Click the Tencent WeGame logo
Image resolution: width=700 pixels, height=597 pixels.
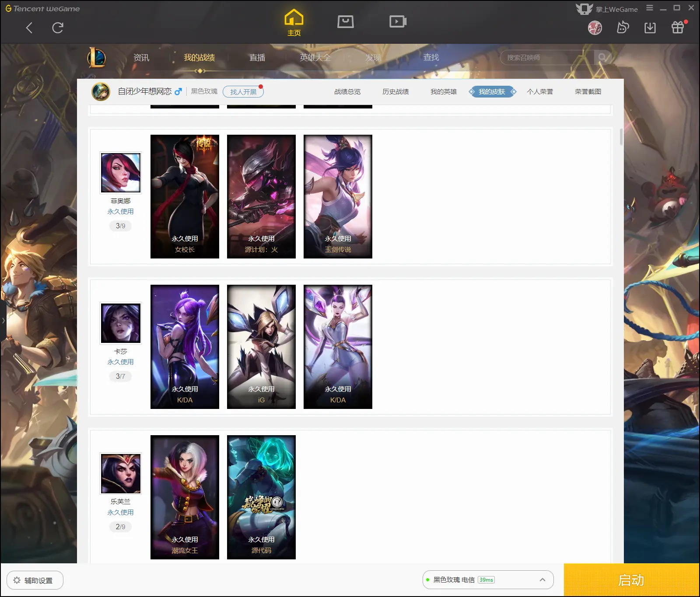pos(42,8)
